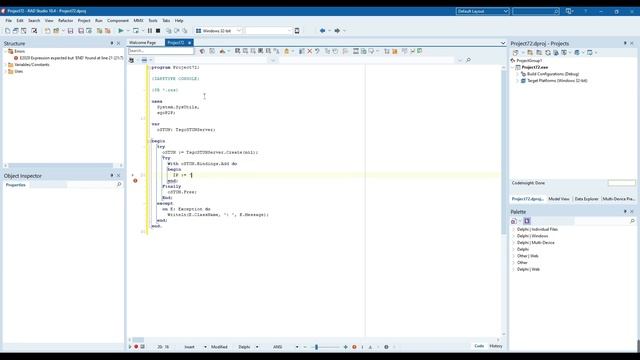The width and height of the screenshot is (640, 360).
Task: Click the Forward navigation arrow
Action: [x=337, y=31]
